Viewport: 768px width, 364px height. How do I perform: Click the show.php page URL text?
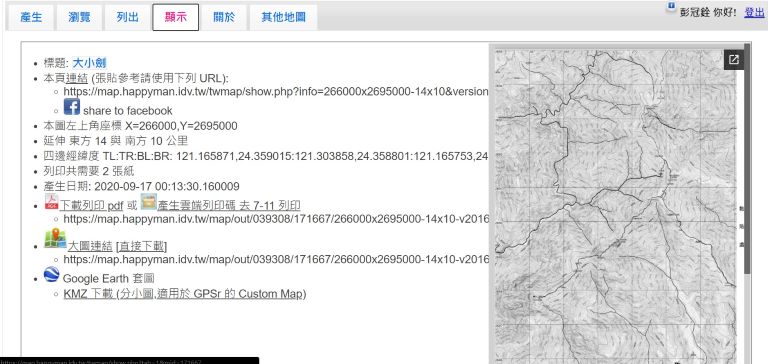pyautogui.click(x=276, y=92)
